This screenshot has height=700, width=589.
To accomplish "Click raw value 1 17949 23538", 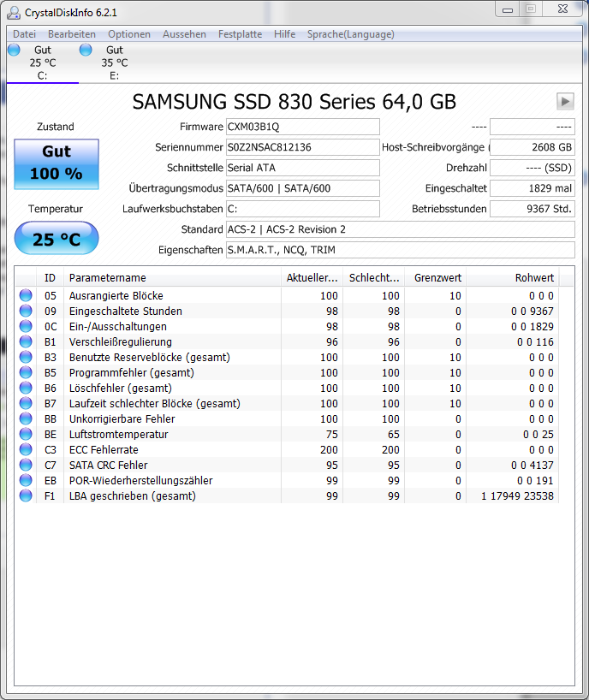I will (517, 496).
